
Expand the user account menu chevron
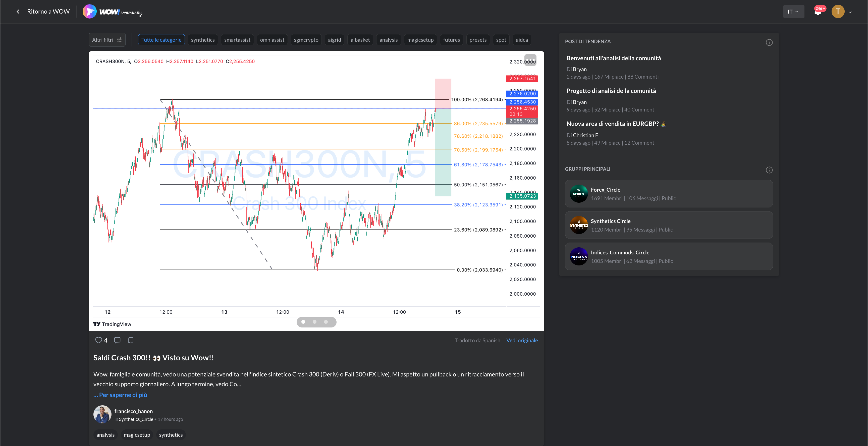(x=850, y=12)
